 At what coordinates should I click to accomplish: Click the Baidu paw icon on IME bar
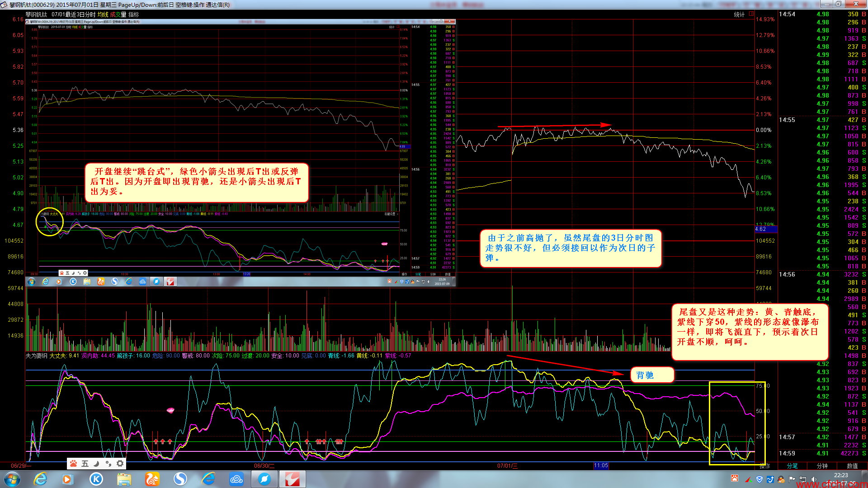[x=73, y=463]
